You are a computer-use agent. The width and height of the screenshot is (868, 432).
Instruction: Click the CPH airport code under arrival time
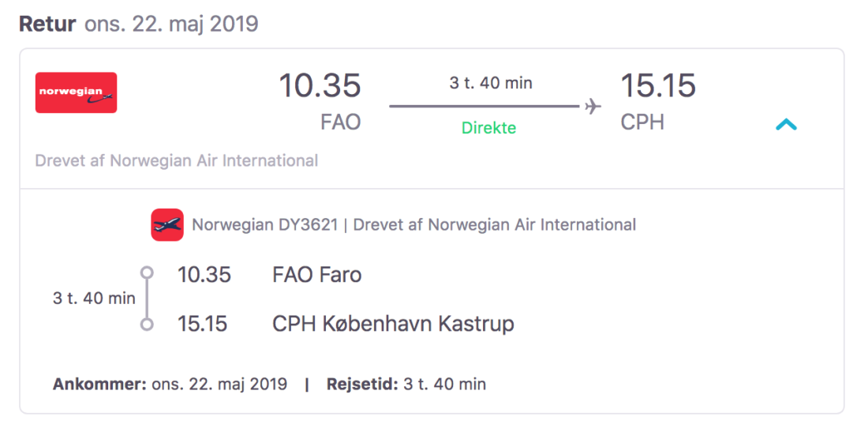642,123
